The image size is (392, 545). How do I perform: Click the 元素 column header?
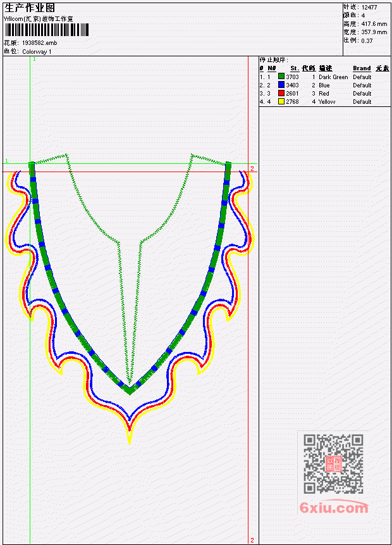tap(383, 68)
